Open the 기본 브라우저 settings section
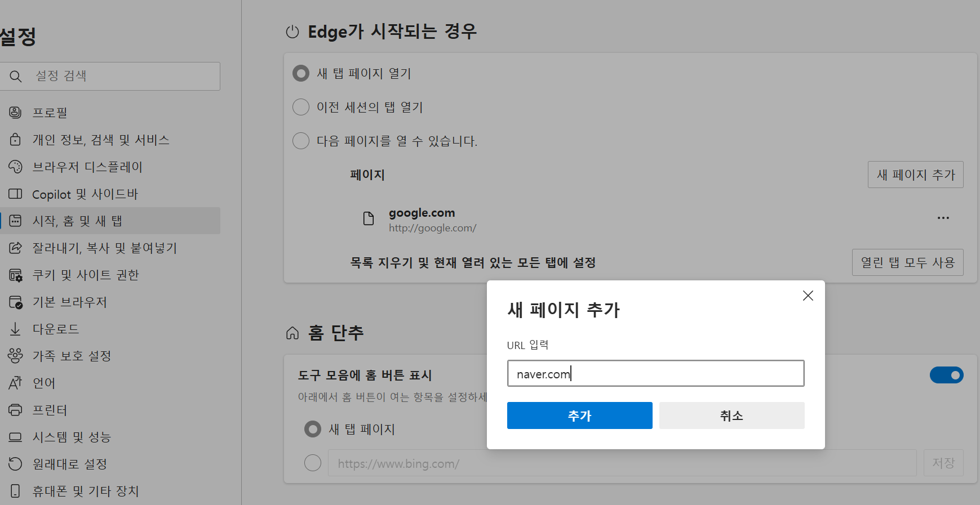 pyautogui.click(x=110, y=302)
